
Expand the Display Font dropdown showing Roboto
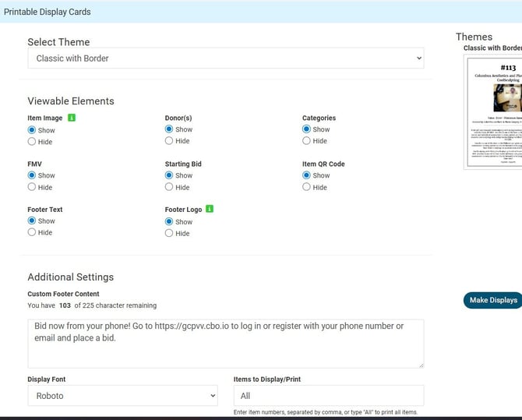(122, 396)
